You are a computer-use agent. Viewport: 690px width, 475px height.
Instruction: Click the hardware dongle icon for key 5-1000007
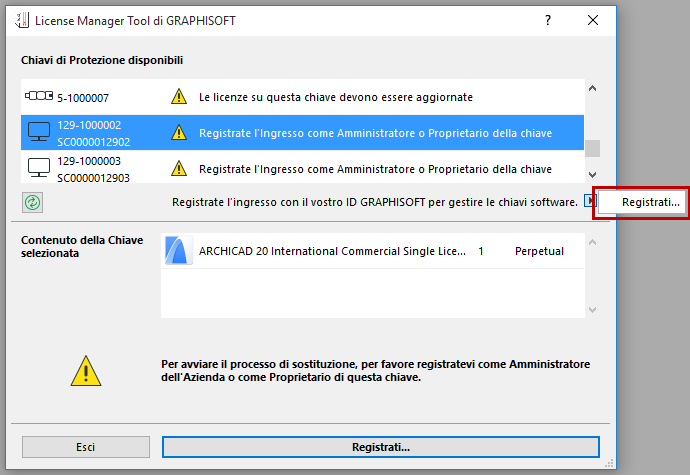click(39, 96)
